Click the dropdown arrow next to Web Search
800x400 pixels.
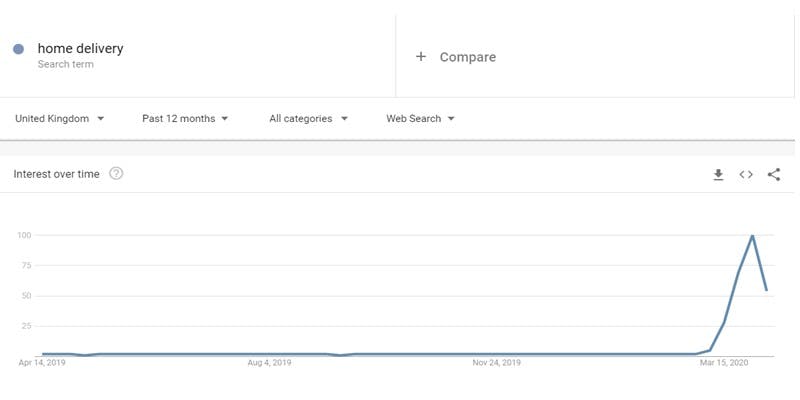pos(451,118)
